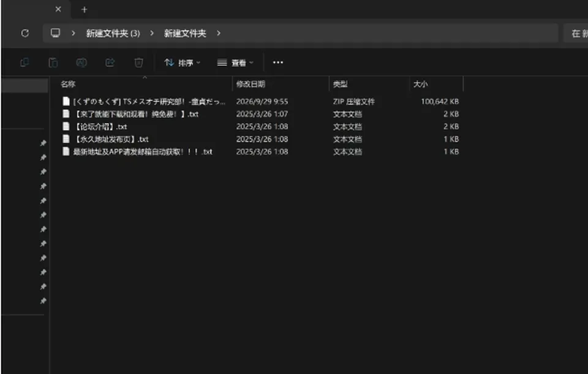Add a new Explorer tab
Image resolution: width=588 pixels, height=374 pixels.
(x=85, y=10)
